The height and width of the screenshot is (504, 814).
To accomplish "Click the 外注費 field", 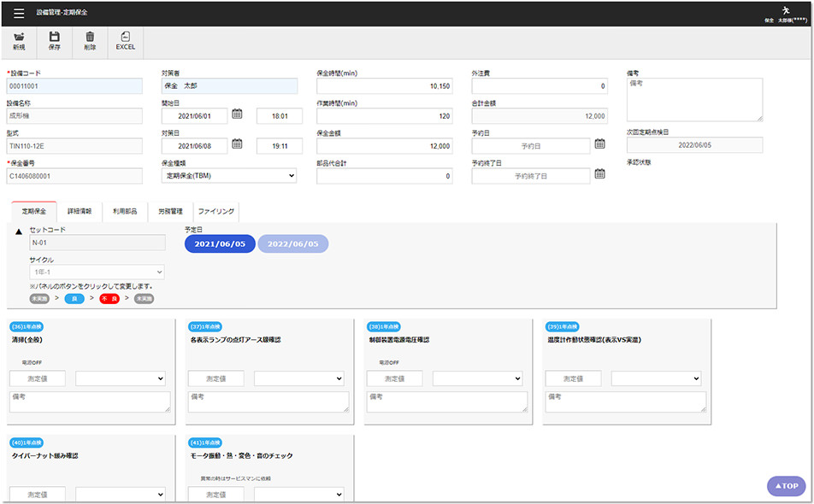I will pyautogui.click(x=540, y=86).
